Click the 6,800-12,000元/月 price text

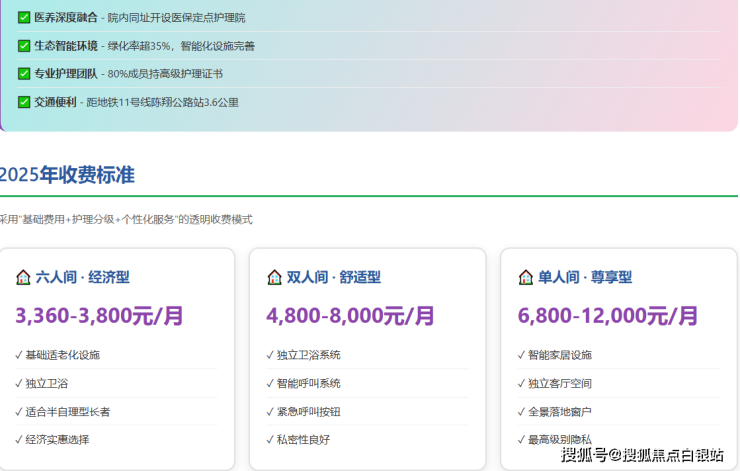[608, 316]
